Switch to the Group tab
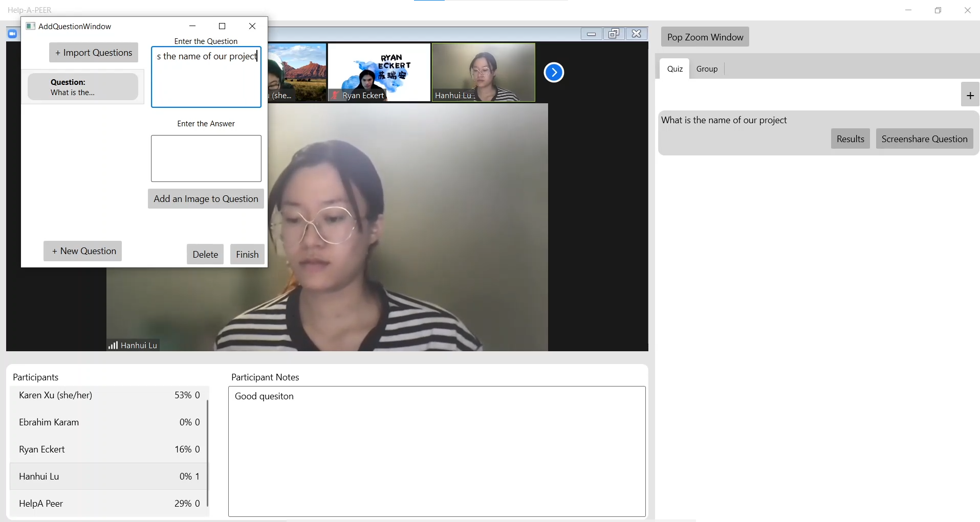 tap(707, 69)
